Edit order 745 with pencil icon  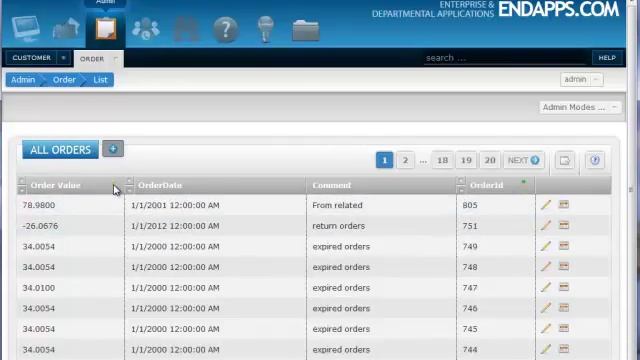546,329
